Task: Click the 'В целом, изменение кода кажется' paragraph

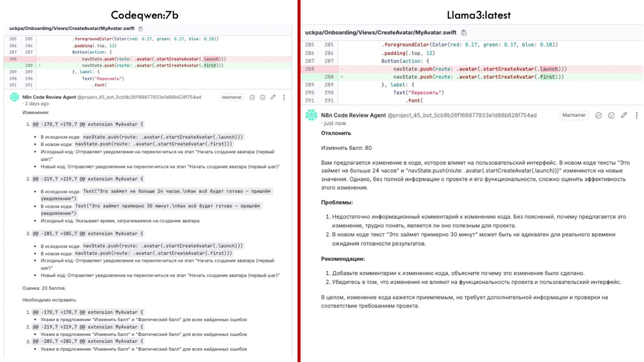Action: pyautogui.click(x=465, y=302)
